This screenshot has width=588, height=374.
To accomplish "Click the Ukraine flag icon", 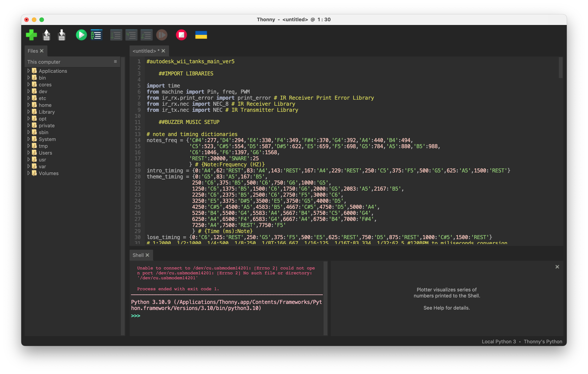I will click(201, 35).
